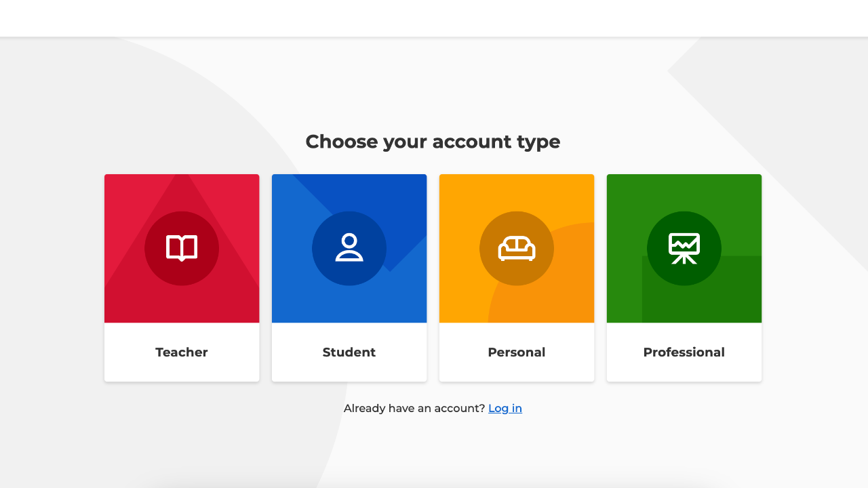
Task: Choose the Personal account type label
Action: point(517,352)
